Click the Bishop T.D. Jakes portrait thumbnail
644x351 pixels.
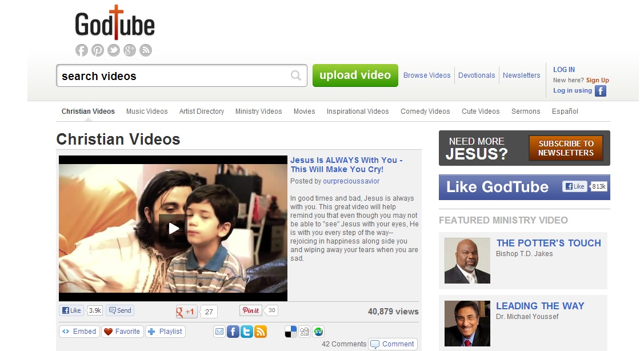tap(467, 261)
